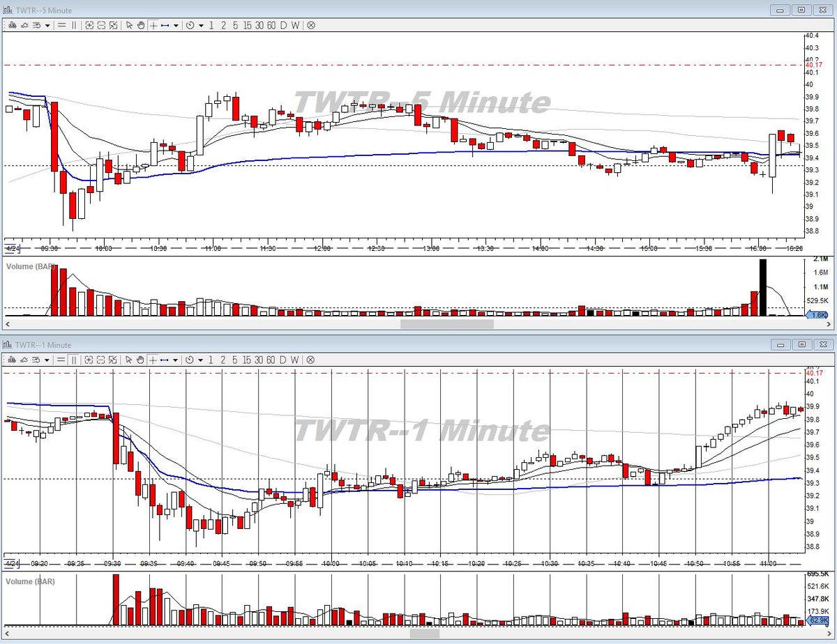Zoom out on the 1 Minute chart
This screenshot has height=644, width=837.
(101, 360)
